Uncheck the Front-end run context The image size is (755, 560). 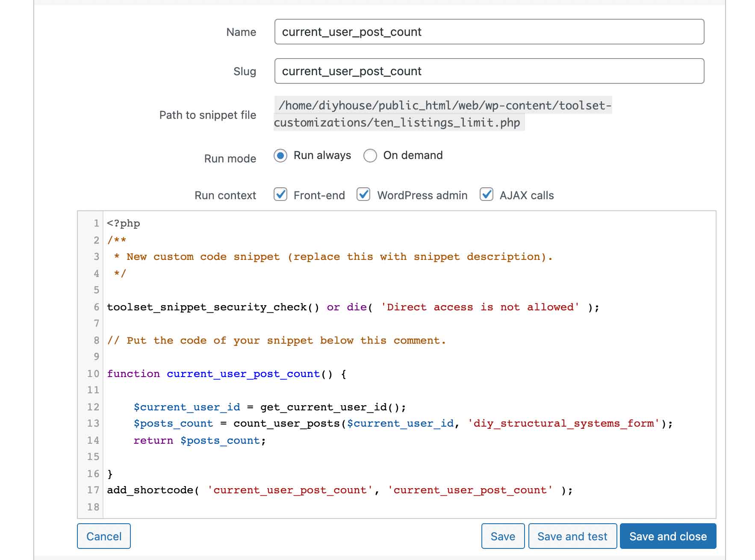tap(280, 195)
